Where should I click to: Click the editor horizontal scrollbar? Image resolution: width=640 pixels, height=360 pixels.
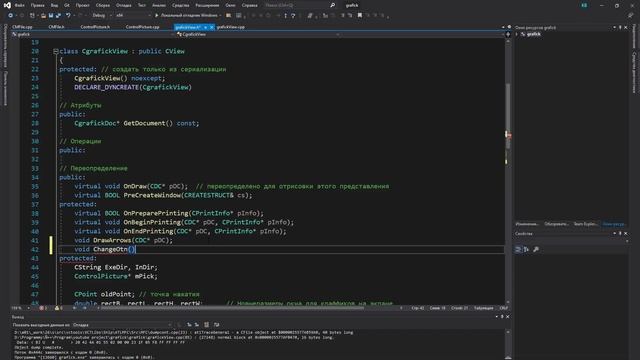tap(231, 308)
